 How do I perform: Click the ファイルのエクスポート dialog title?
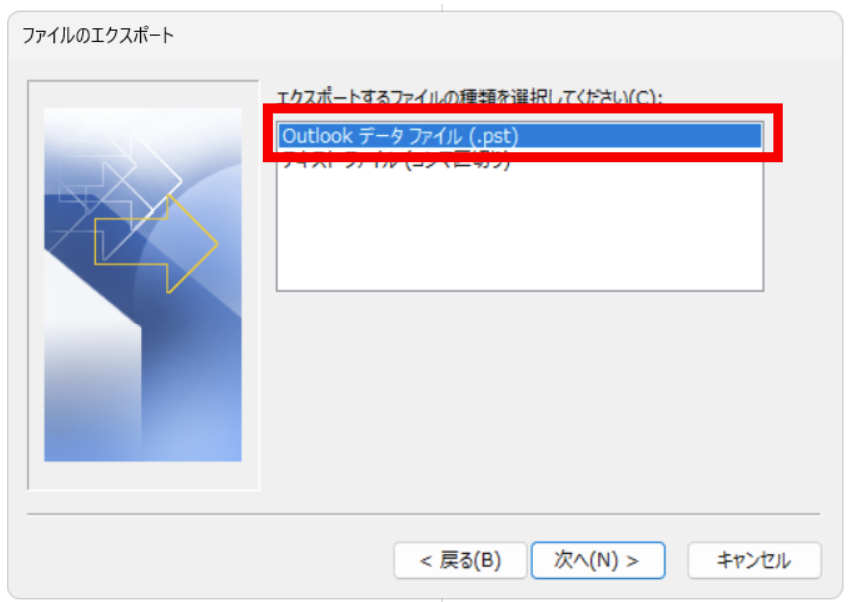click(x=98, y=36)
